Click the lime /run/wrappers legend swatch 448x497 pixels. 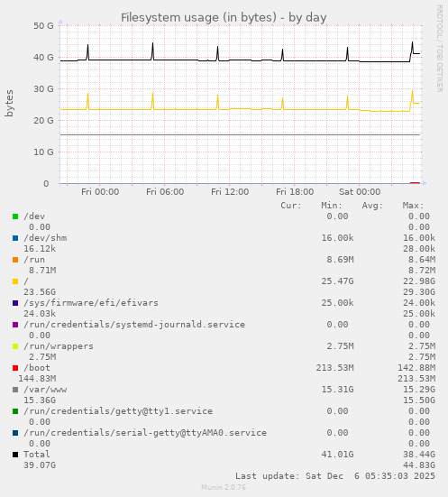15,346
